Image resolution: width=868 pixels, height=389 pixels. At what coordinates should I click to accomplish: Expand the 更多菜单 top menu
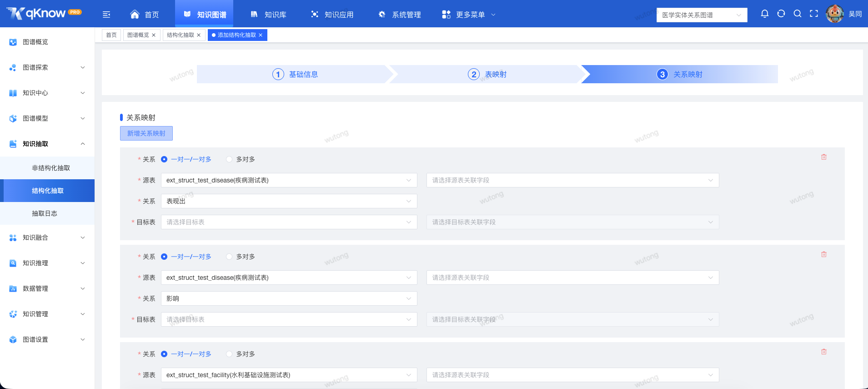pyautogui.click(x=468, y=15)
